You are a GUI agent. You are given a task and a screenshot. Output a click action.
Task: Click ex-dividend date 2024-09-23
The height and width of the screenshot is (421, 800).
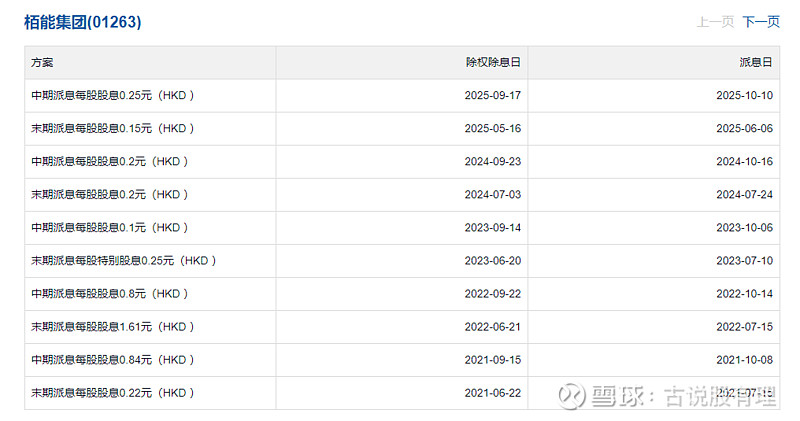493,162
